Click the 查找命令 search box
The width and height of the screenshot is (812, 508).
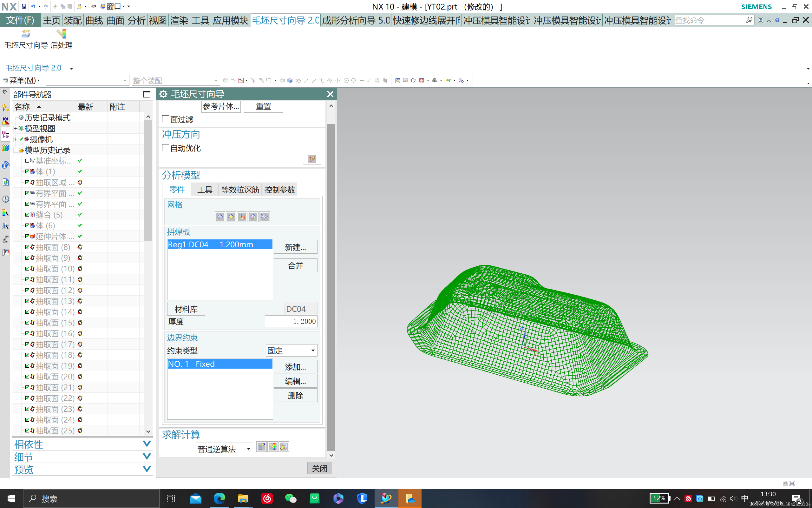point(710,20)
